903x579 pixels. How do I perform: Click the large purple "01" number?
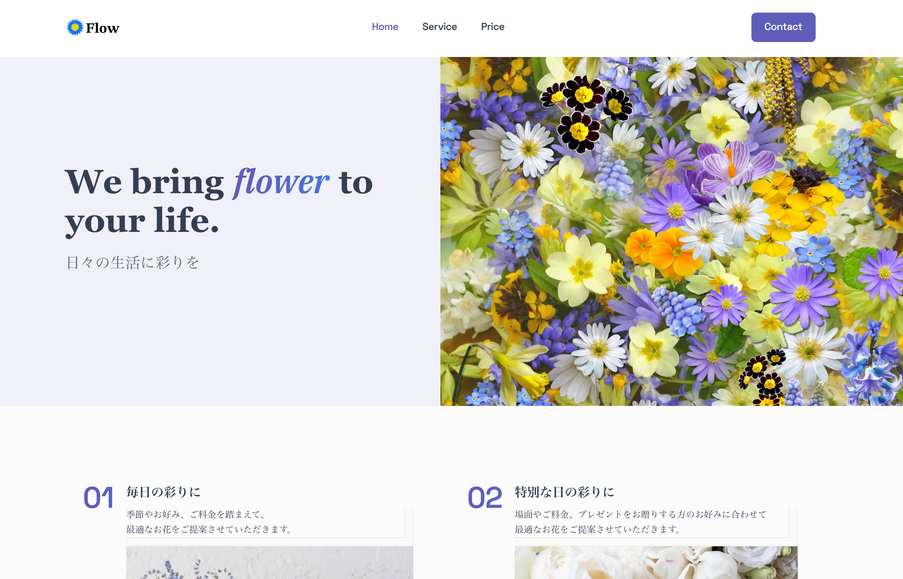pos(98,498)
